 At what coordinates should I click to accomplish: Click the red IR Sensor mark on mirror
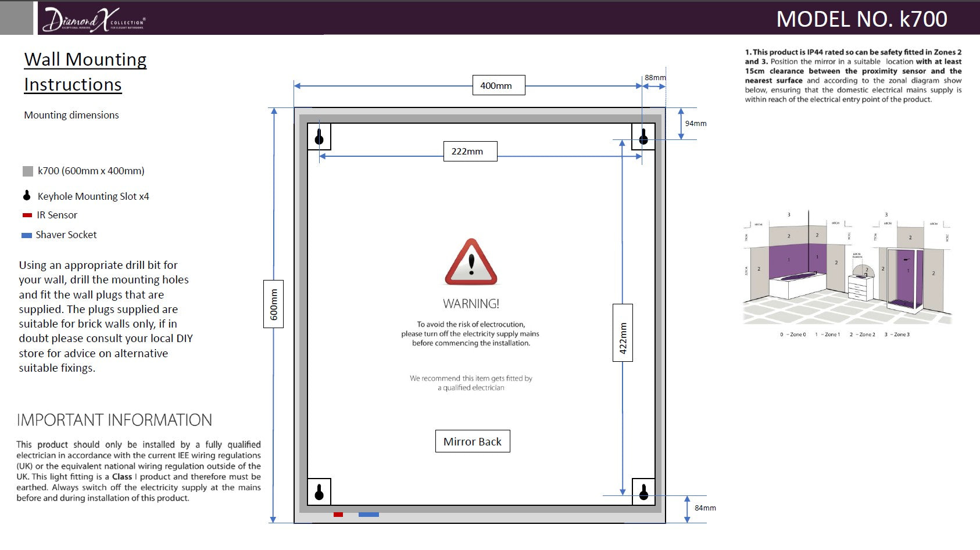click(338, 515)
